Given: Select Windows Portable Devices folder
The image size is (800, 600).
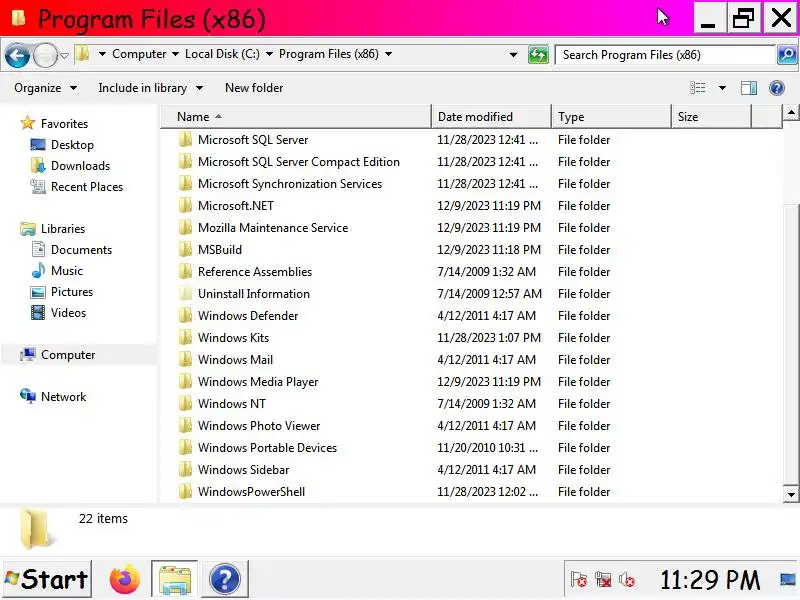Looking at the screenshot, I should [x=267, y=447].
